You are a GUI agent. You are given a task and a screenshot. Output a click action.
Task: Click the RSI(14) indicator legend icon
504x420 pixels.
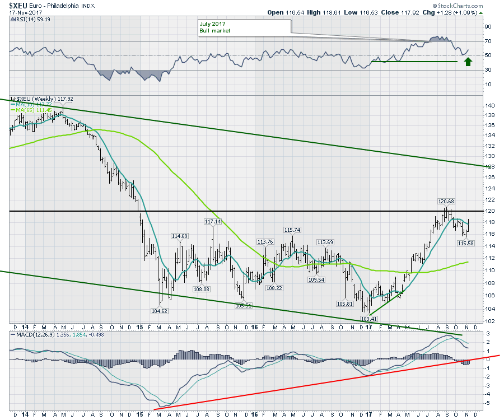[12, 20]
